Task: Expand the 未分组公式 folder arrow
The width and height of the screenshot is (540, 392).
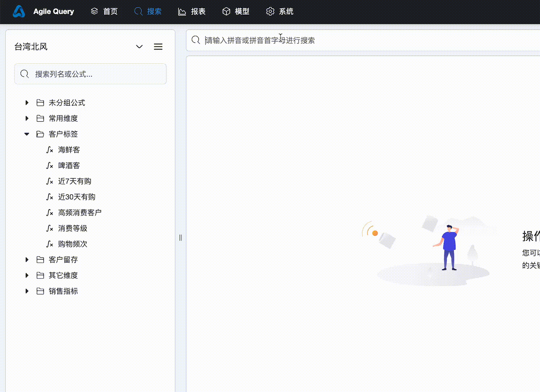Action: point(27,103)
